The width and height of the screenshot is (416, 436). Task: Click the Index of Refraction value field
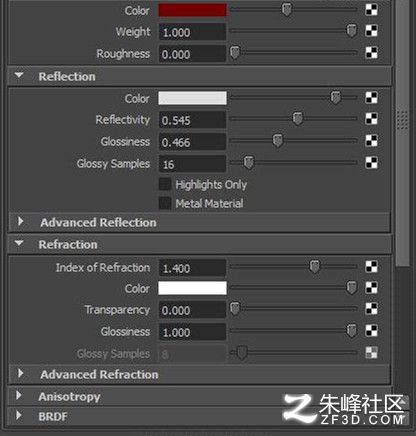click(192, 268)
